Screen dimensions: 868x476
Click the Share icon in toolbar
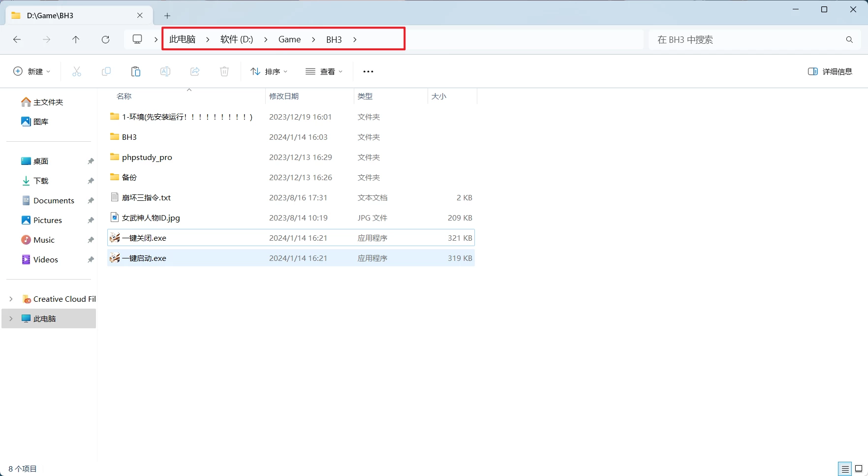point(195,71)
